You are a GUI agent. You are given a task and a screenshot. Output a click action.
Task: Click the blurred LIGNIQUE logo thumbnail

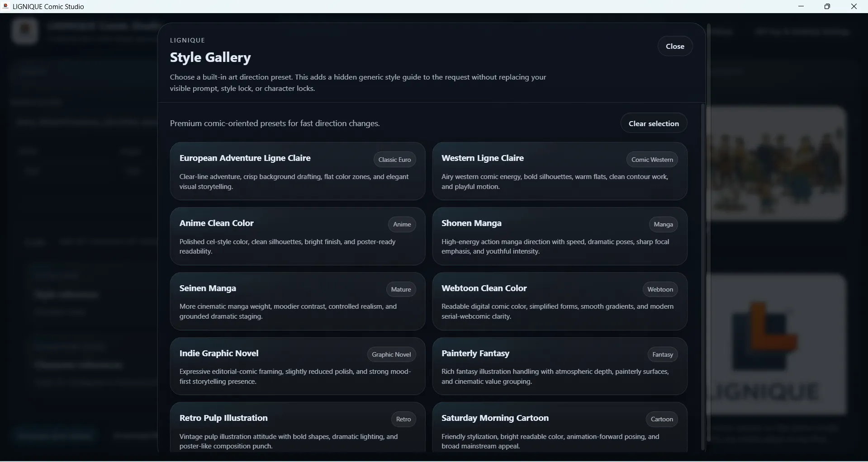[x=777, y=344]
